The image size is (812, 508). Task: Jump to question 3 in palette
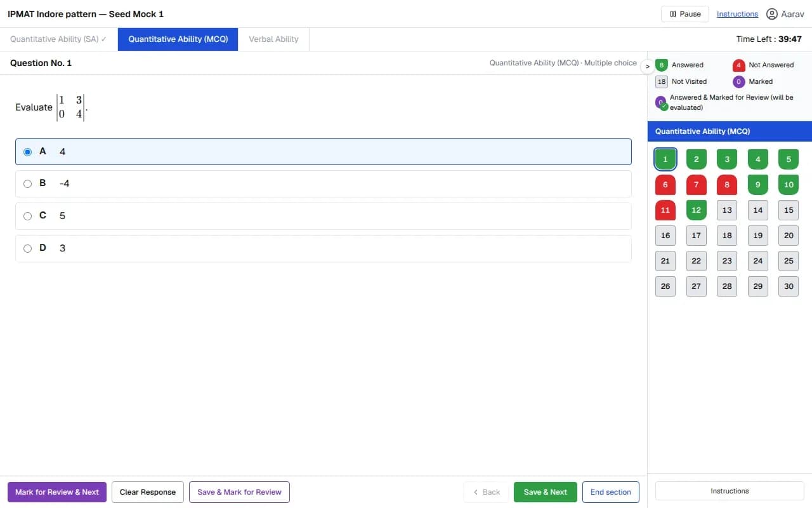(x=727, y=159)
